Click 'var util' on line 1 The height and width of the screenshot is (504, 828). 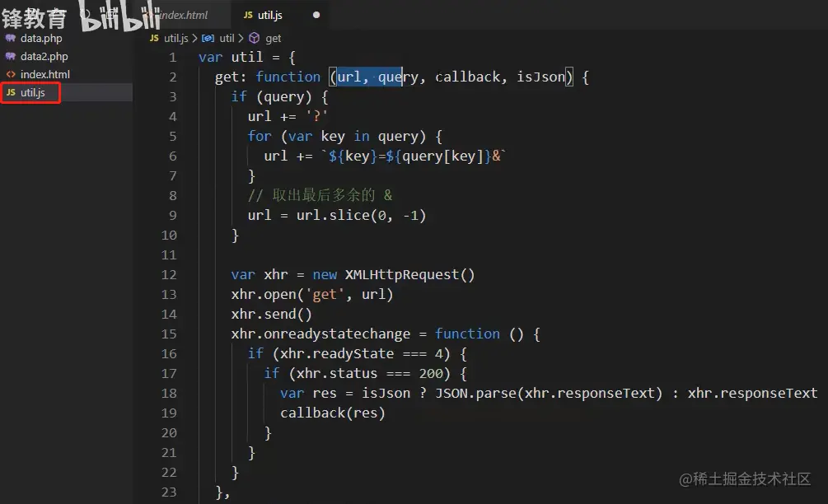(x=231, y=57)
